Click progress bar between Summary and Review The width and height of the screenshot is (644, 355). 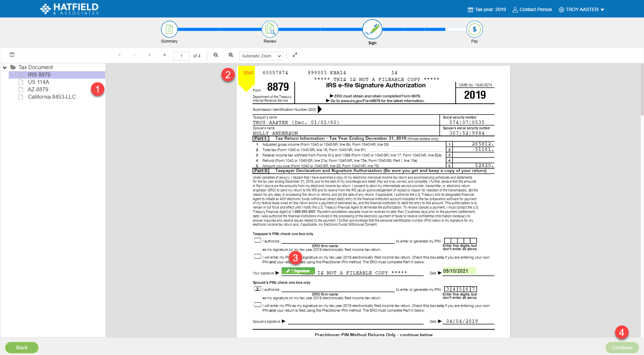pos(220,29)
